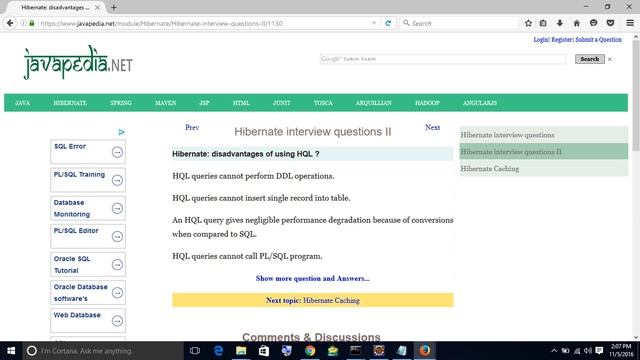Open File Explorer from taskbar
Image resolution: width=640 pixels, height=360 pixels.
[241, 351]
